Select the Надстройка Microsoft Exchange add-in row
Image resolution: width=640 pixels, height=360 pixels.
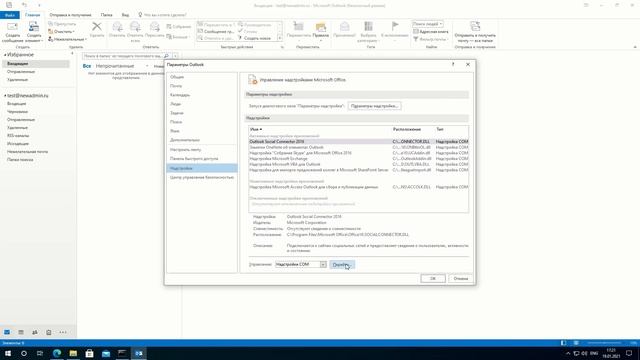358,158
